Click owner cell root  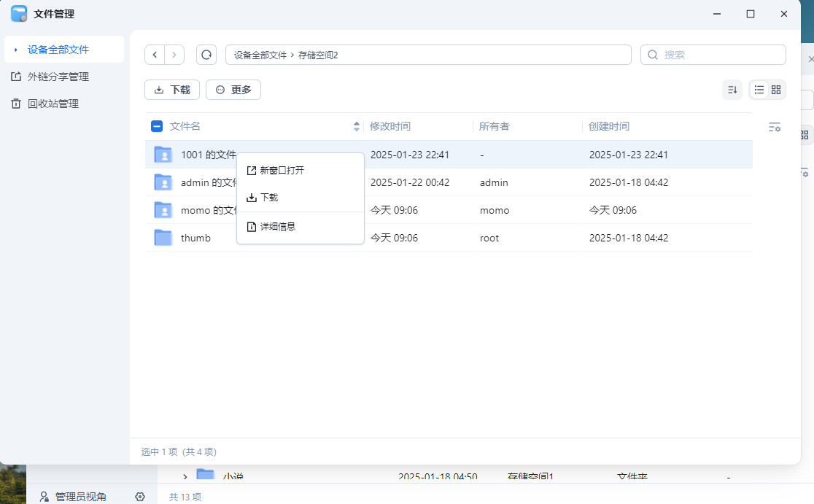click(x=489, y=238)
